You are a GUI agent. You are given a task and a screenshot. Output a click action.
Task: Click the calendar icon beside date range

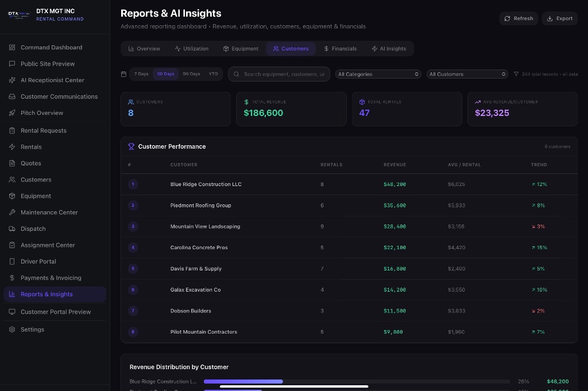pos(124,74)
